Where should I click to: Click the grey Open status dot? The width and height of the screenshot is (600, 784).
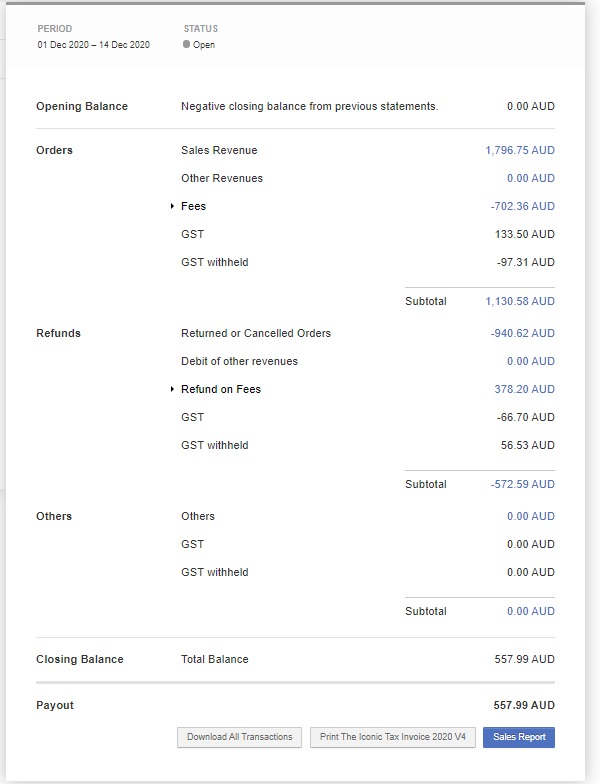click(x=187, y=45)
